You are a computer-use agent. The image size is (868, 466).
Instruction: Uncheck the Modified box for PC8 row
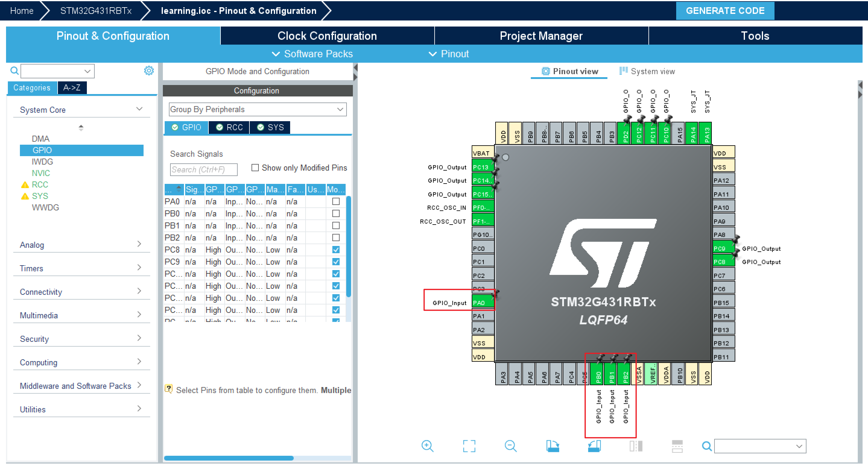tap(336, 250)
